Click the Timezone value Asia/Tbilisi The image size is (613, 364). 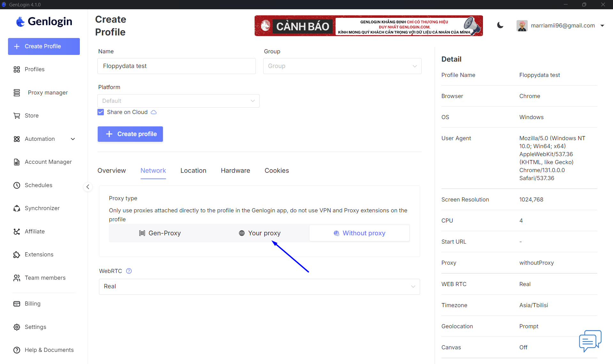point(533,305)
